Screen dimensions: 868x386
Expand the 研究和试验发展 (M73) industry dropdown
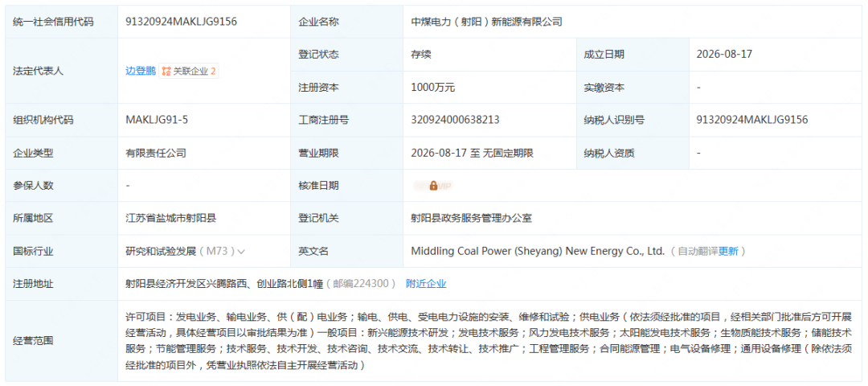[241, 252]
